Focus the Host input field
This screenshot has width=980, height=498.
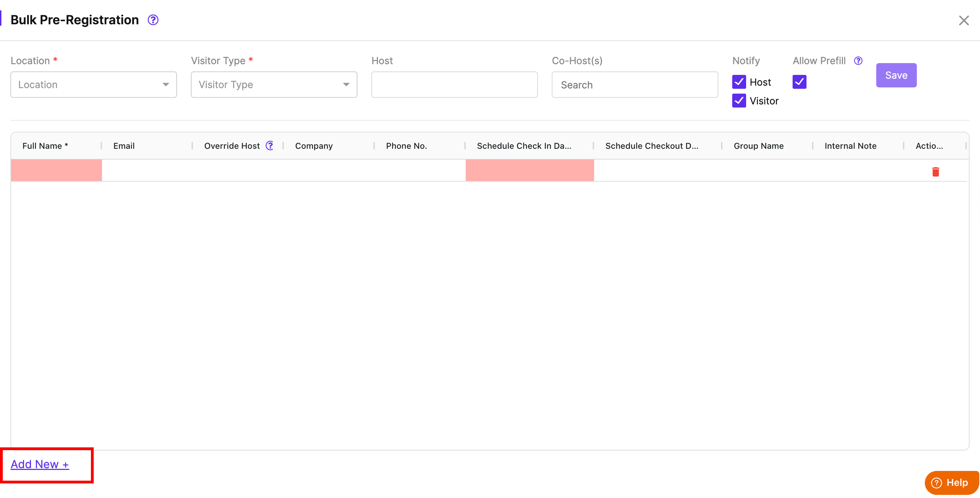pos(454,85)
